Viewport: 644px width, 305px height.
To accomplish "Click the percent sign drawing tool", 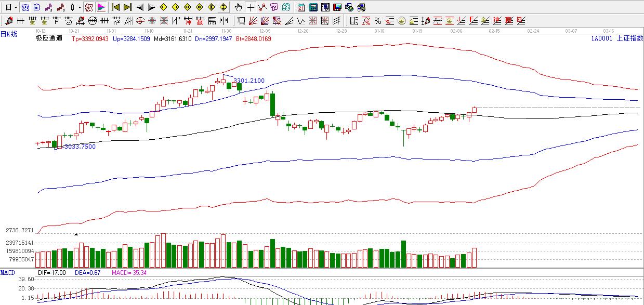I will 378,21.
